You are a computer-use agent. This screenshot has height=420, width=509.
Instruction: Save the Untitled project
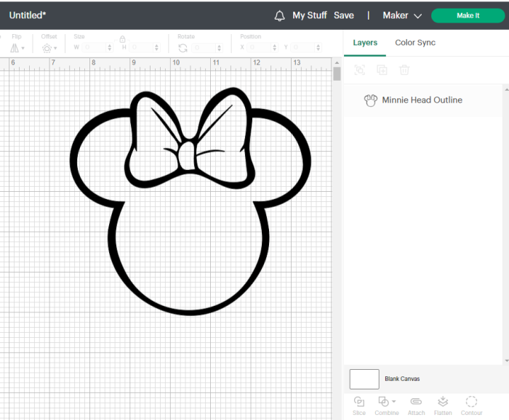[344, 15]
